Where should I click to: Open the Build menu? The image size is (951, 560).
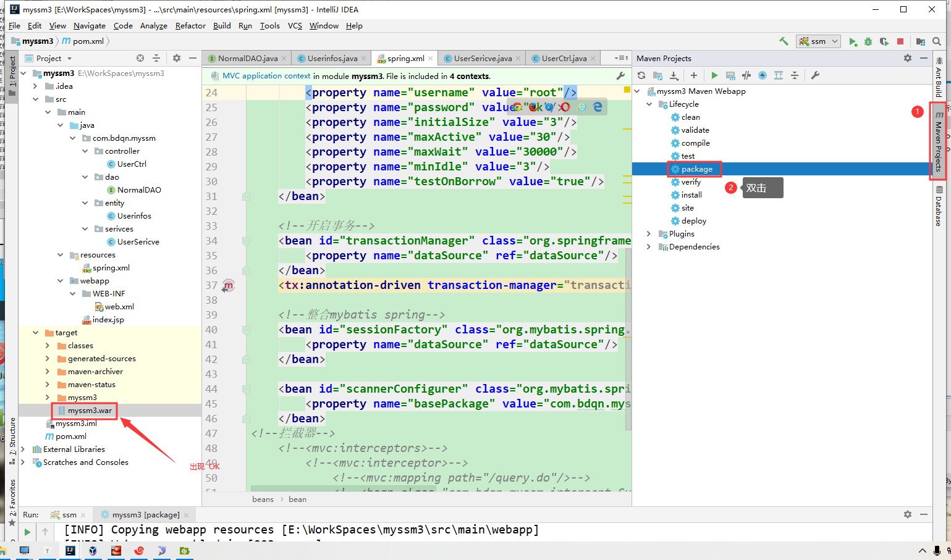(x=222, y=26)
